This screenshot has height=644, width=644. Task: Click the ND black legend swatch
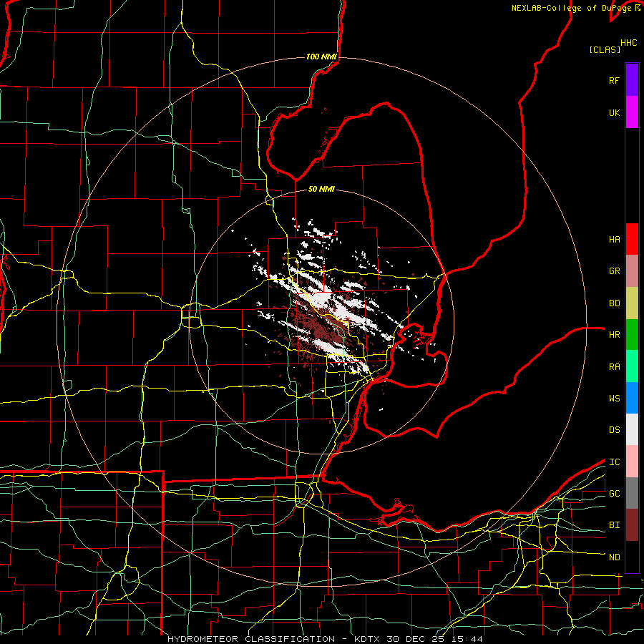(x=632, y=557)
